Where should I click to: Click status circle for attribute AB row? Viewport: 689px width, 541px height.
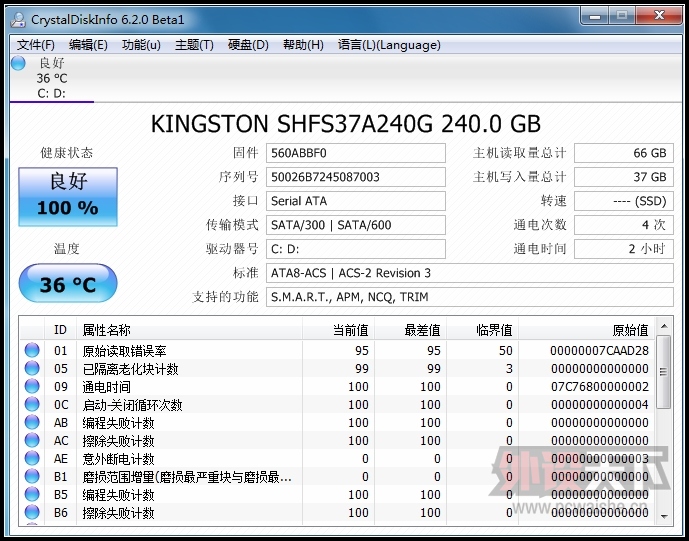tap(32, 422)
